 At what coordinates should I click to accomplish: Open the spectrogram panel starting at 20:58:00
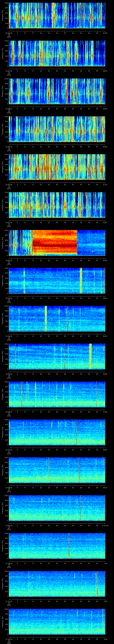coord(57,470)
